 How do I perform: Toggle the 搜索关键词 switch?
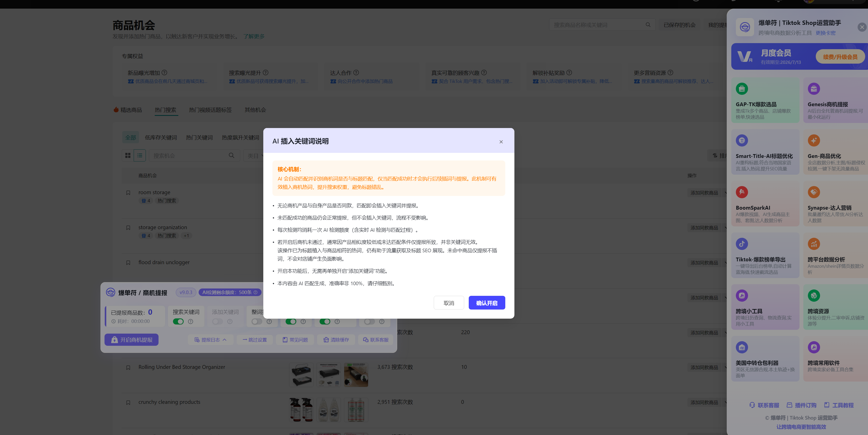[178, 321]
